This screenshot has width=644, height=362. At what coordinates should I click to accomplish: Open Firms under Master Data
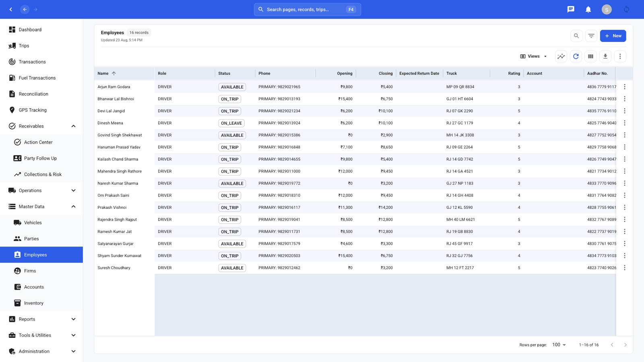(41, 271)
